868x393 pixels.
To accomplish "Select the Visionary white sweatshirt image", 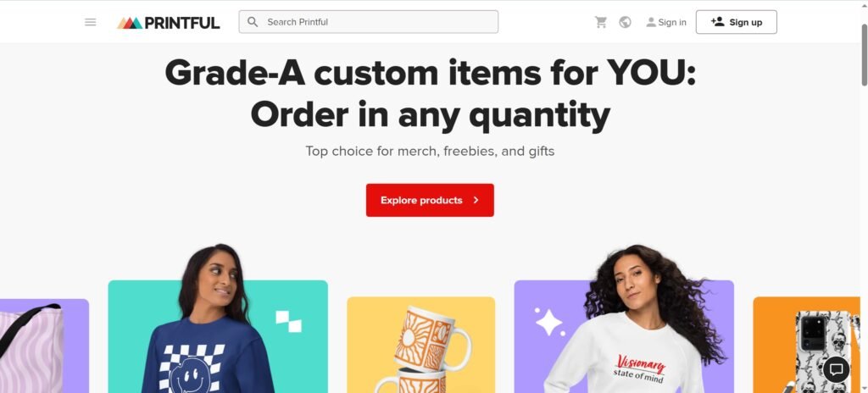I will click(624, 319).
